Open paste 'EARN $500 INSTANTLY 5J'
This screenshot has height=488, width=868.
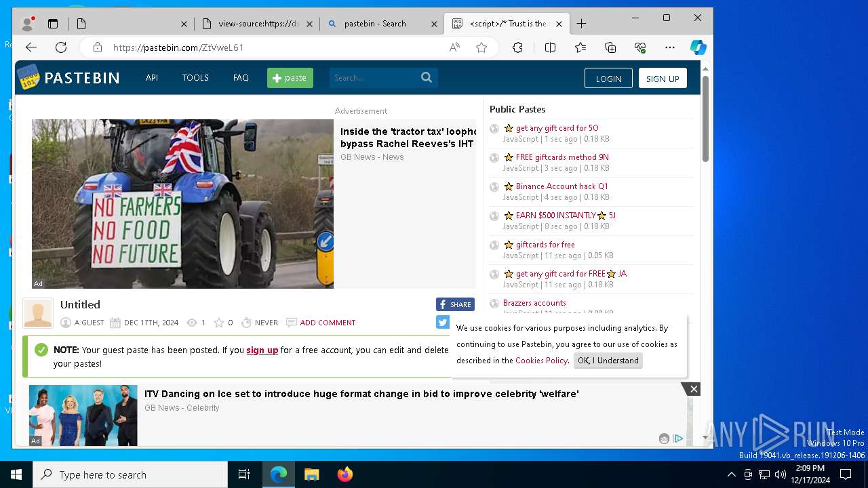click(x=566, y=216)
